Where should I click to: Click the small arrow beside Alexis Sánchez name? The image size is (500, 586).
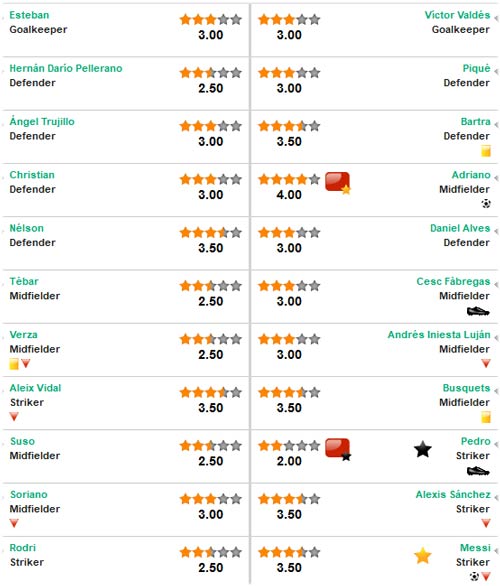click(496, 497)
